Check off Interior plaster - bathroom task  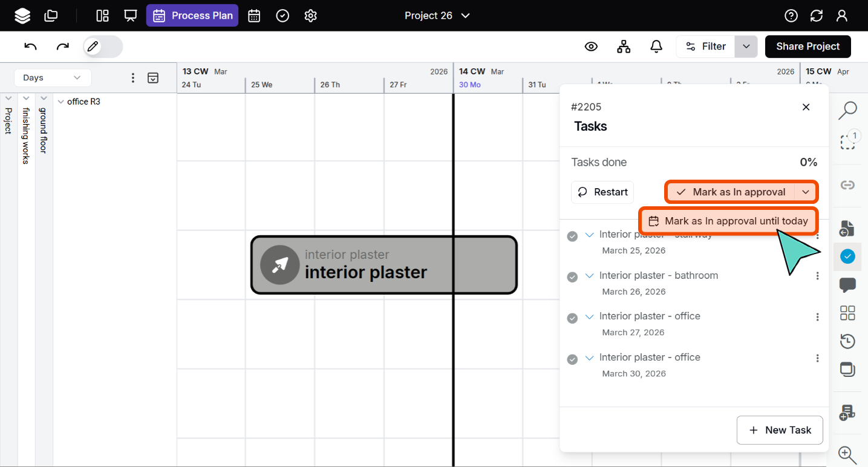point(572,276)
